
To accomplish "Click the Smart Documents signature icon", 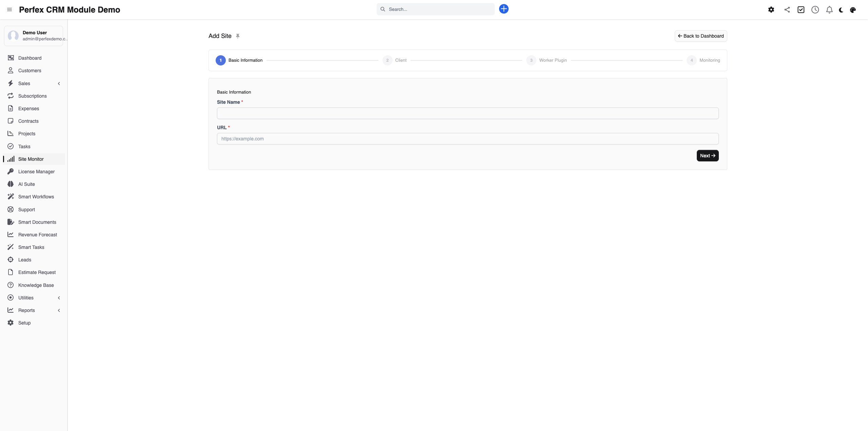I will click(x=11, y=222).
